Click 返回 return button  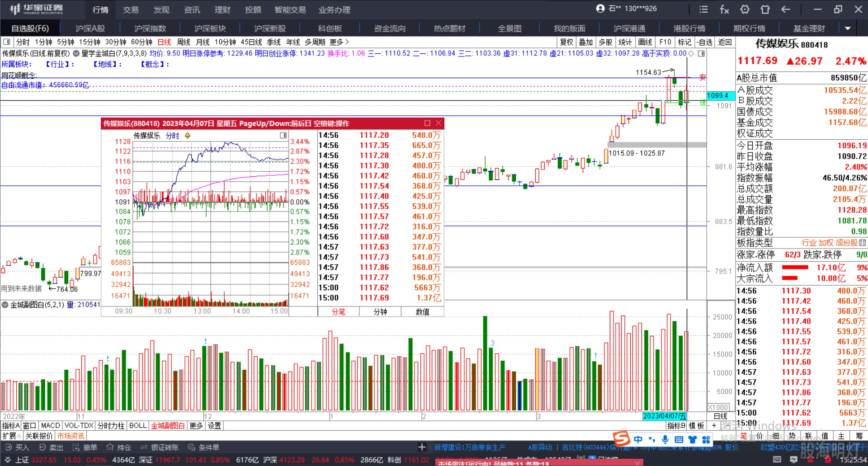[x=725, y=42]
